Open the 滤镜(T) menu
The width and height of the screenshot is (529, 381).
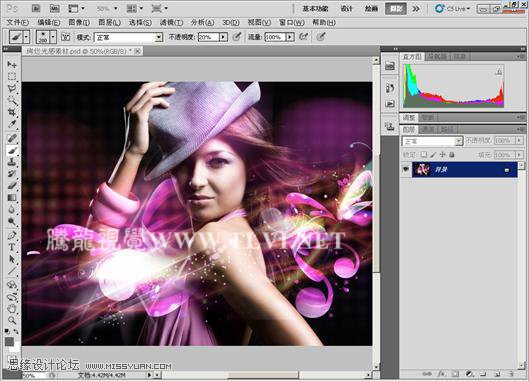171,23
